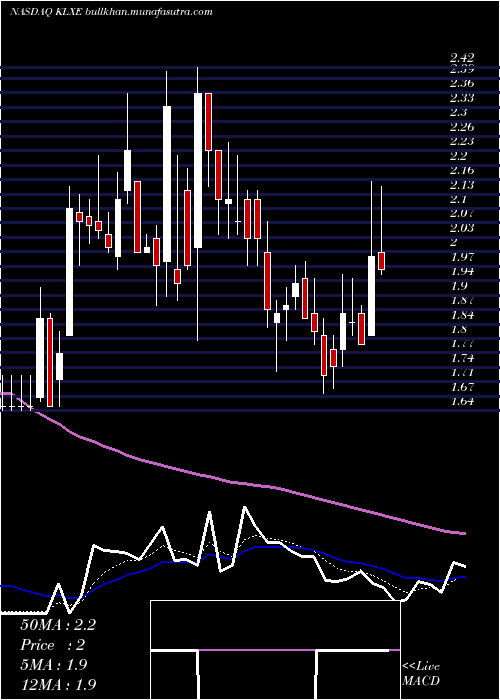The image size is (500, 700).
Task: Pick the 1.71 price level value
Action: click(x=462, y=372)
